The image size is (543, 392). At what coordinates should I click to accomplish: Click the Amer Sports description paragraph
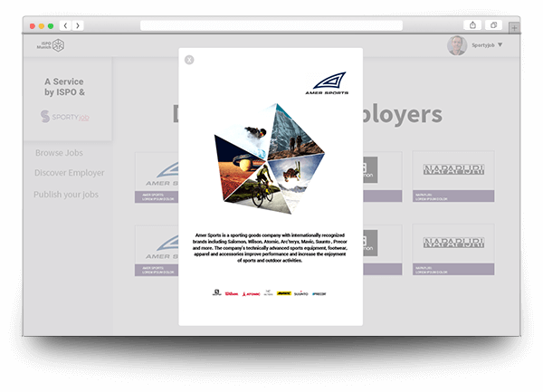pos(270,248)
